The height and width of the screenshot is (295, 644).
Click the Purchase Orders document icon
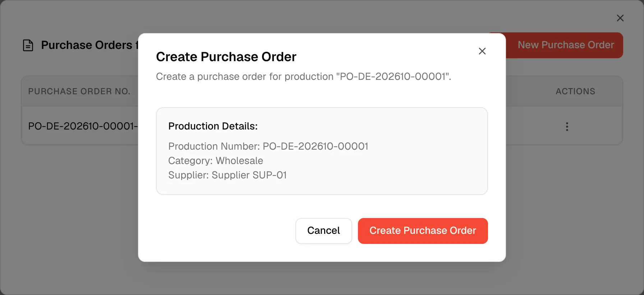[x=28, y=45]
